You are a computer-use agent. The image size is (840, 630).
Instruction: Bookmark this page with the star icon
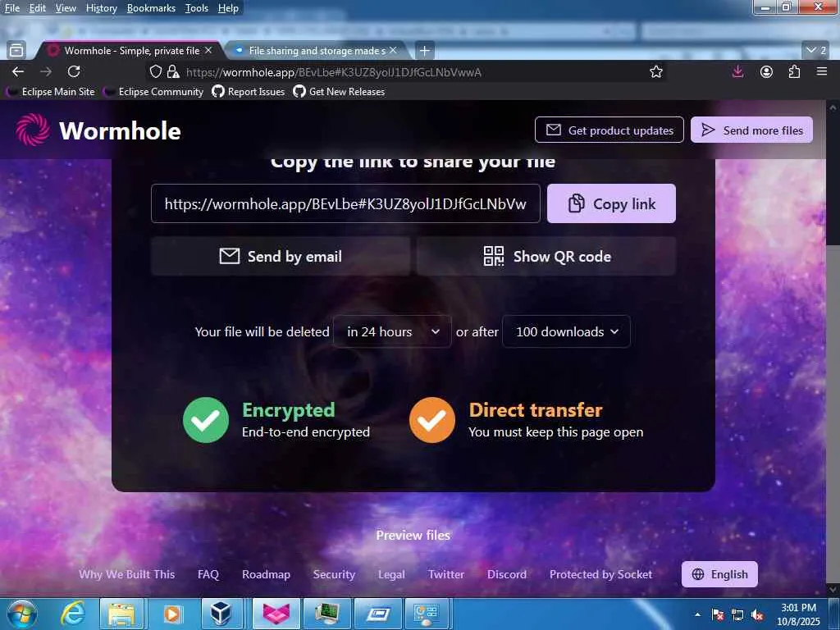pos(655,71)
